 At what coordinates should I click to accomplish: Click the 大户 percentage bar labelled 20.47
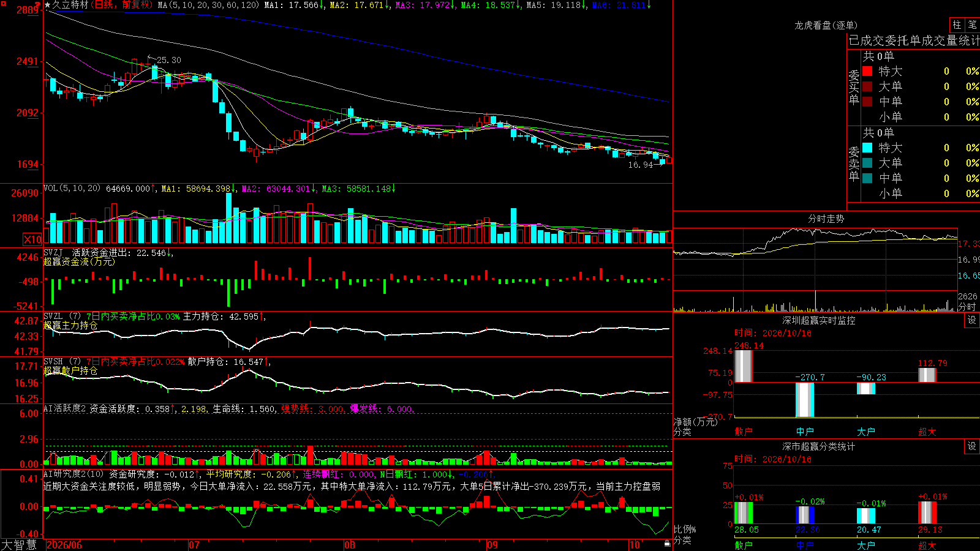(x=866, y=516)
